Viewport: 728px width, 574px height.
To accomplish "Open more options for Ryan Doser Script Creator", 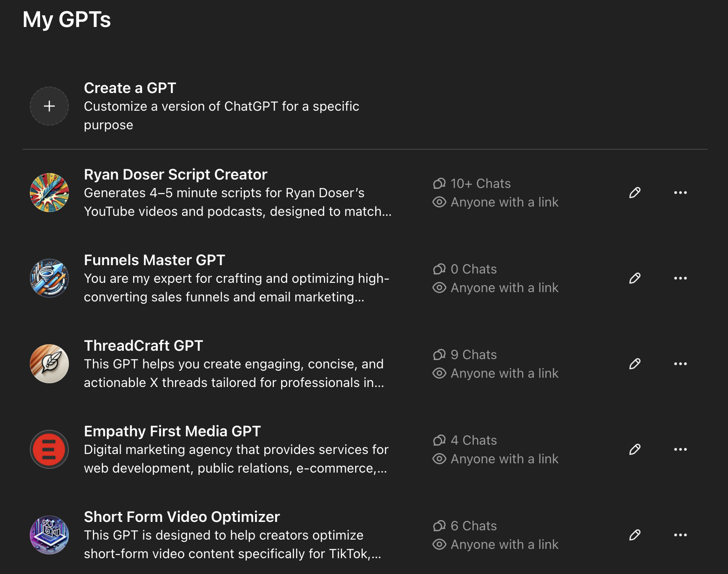I will [681, 193].
